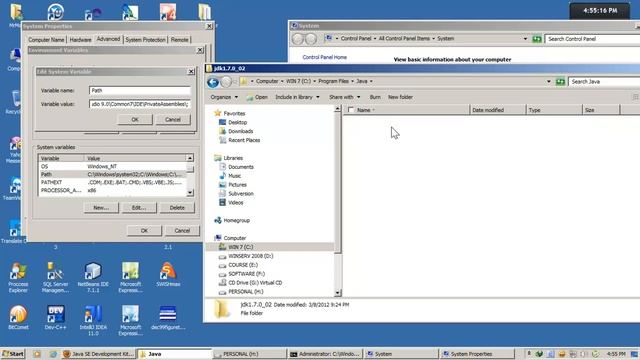Viewport: 640px width, 360px height.
Task: Click Delete under System variables
Action: tap(177, 208)
